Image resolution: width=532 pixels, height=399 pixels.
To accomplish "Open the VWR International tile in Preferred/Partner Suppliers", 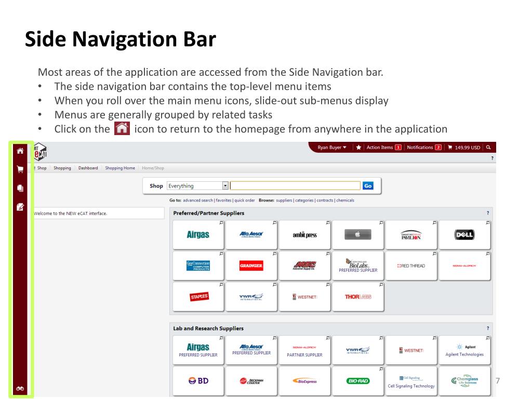I will pos(251,297).
